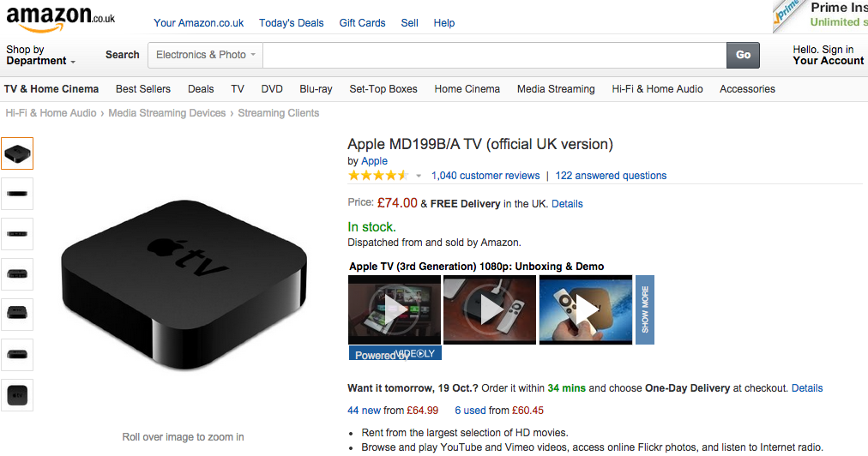Play the second Apple TV video
868x456 pixels.
coord(489,309)
